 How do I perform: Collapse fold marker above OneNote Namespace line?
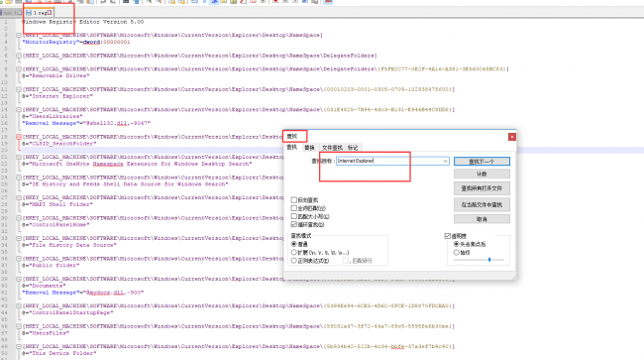(19, 157)
